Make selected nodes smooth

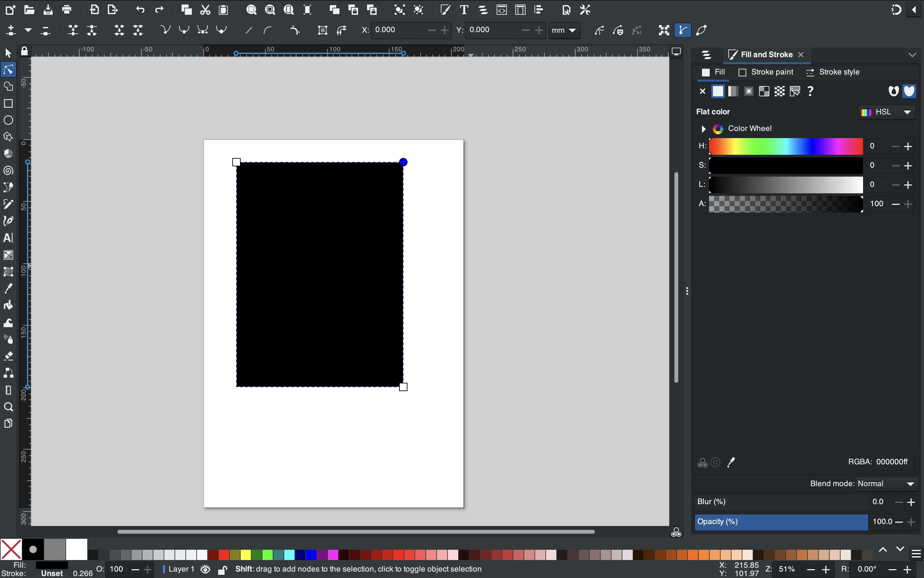(x=184, y=30)
